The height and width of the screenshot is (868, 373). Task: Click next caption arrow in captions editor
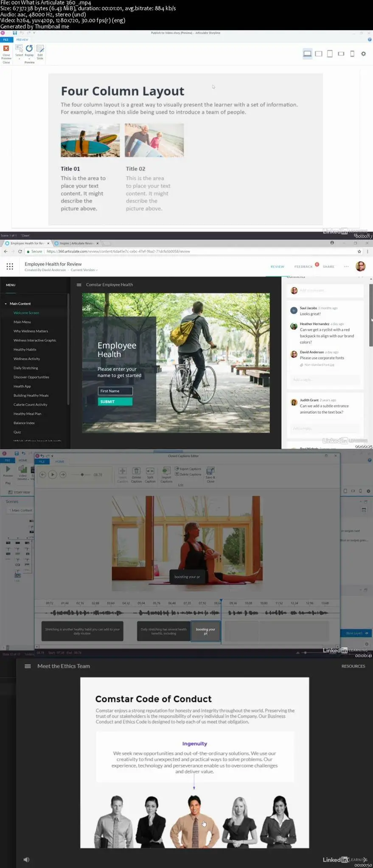(63, 475)
